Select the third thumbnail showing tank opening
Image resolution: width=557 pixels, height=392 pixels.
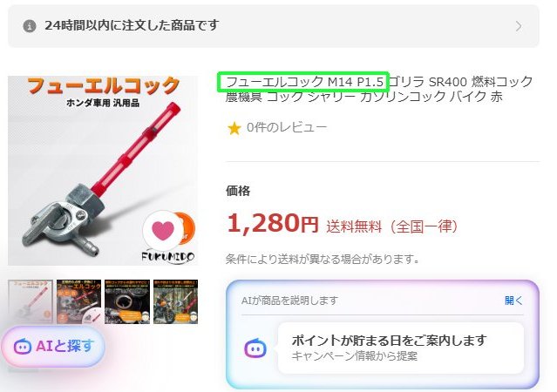127,301
